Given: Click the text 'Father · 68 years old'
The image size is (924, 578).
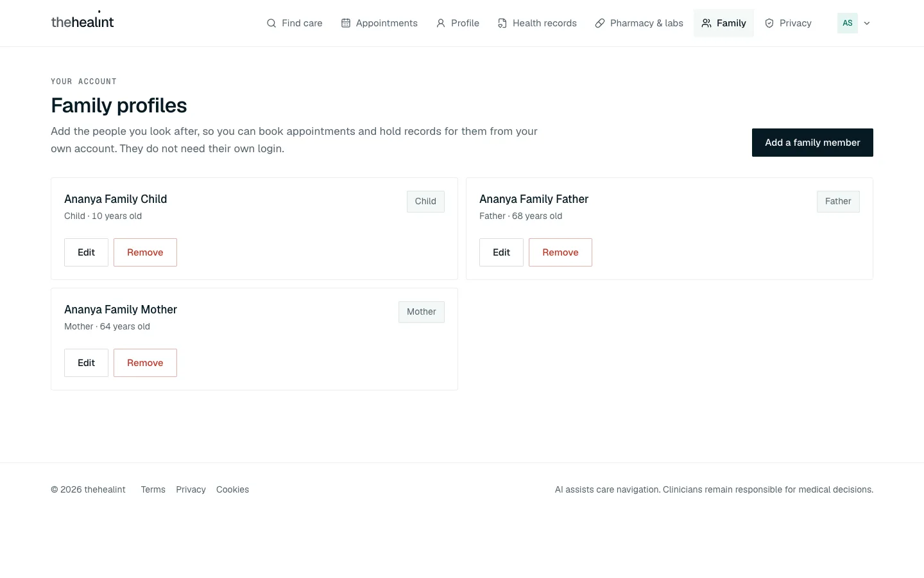Looking at the screenshot, I should (520, 216).
